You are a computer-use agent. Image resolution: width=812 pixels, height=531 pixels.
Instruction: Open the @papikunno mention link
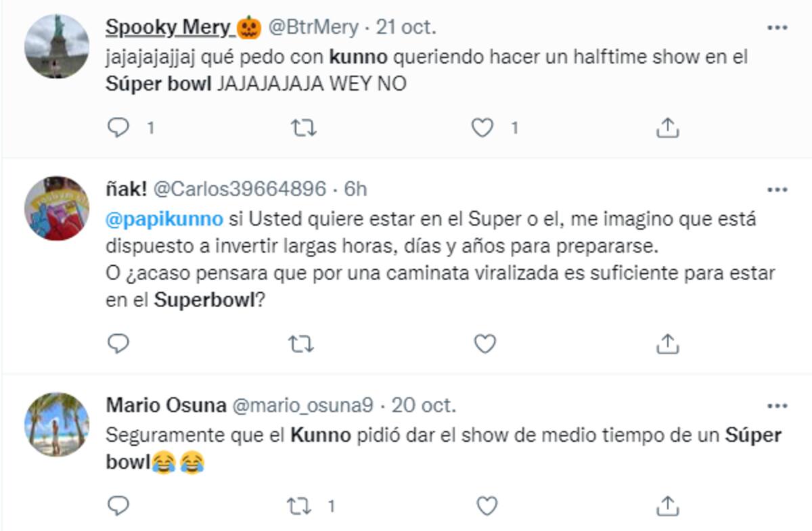(x=164, y=220)
